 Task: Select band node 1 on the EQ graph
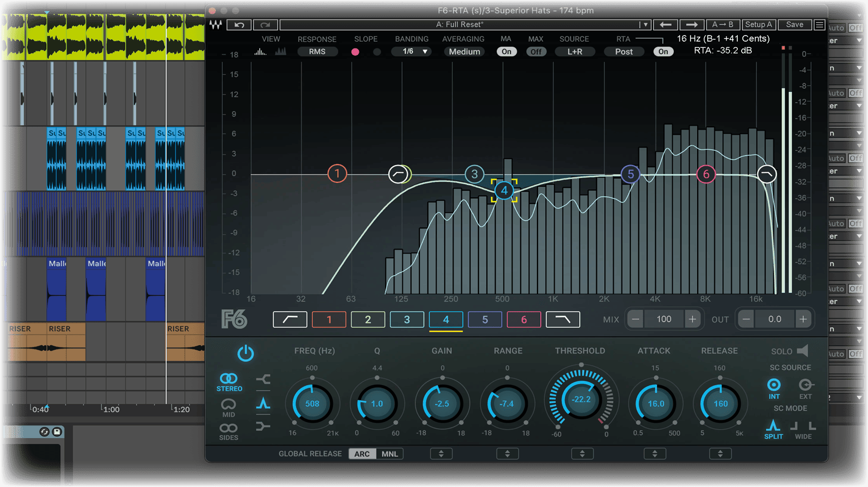(337, 173)
